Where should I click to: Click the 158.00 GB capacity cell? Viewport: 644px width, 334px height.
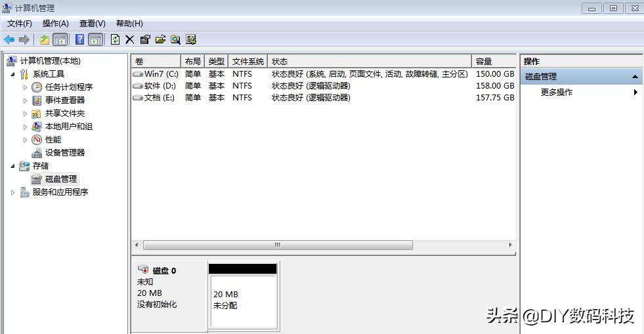[495, 86]
